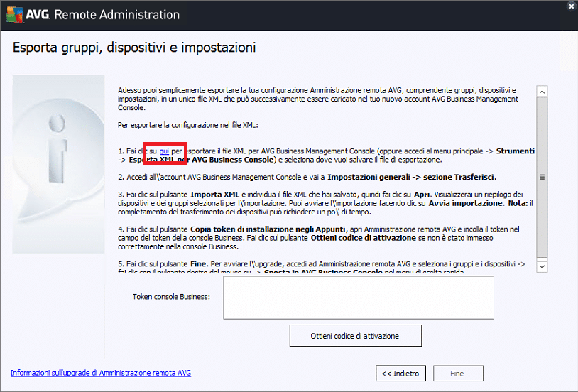The width and height of the screenshot is (578, 392).
Task: Open the upgrade information link
Action: 100,373
